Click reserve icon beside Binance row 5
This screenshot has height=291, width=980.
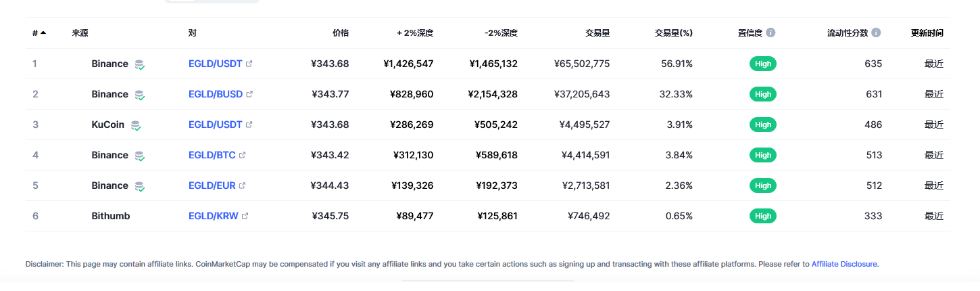139,186
